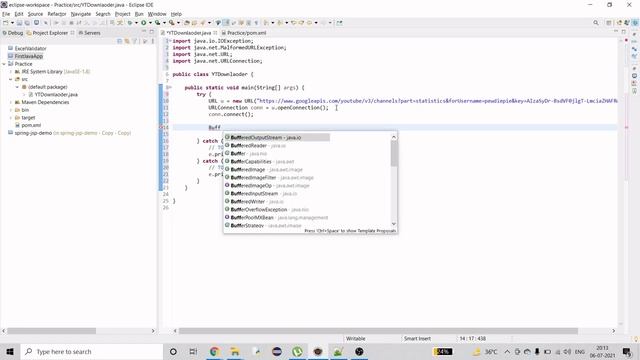The image size is (640, 360).
Task: Expand the target folder node
Action: click(x=11, y=118)
